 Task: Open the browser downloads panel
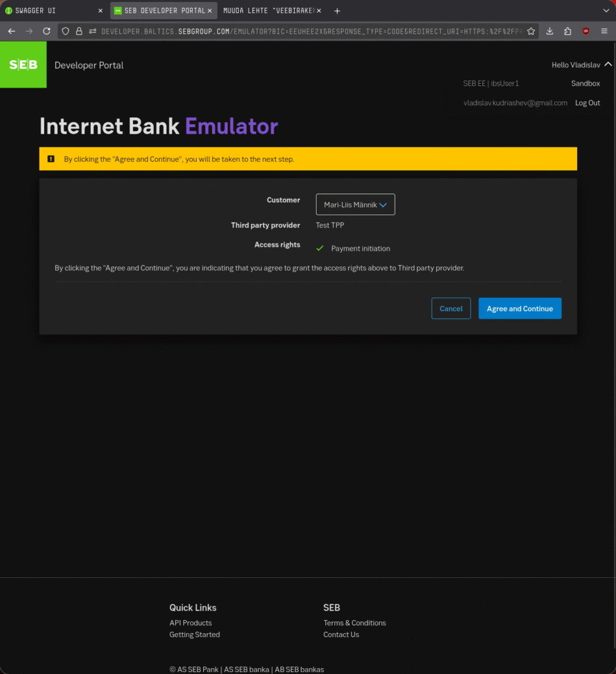click(x=550, y=31)
